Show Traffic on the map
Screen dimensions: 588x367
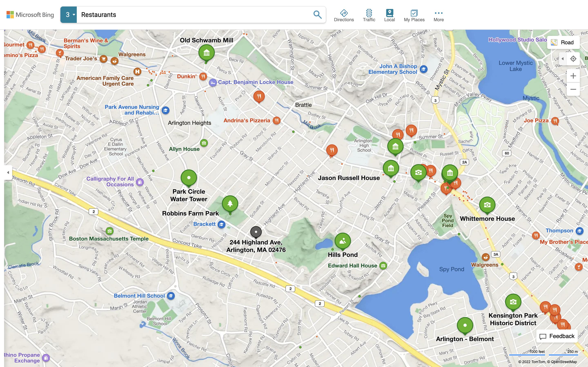369,15
